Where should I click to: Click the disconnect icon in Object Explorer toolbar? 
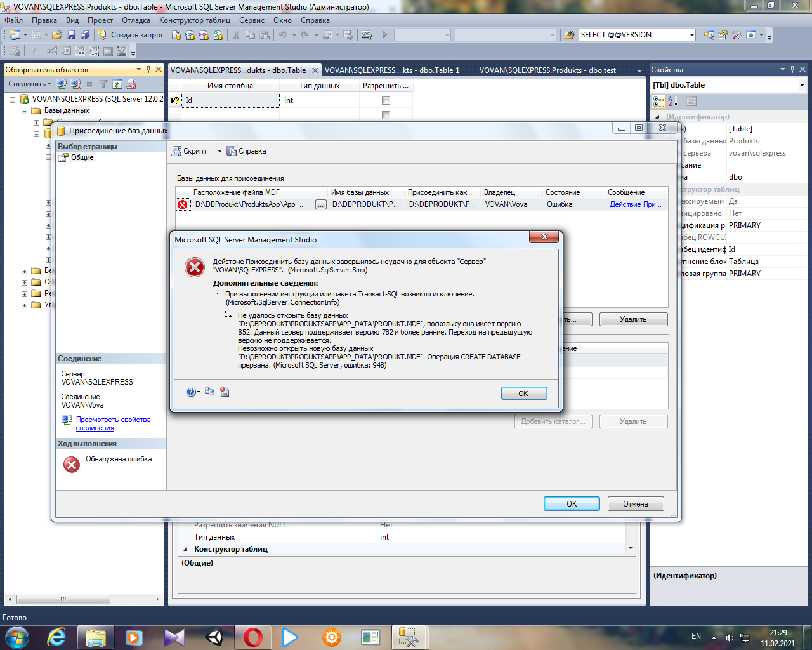click(x=76, y=84)
